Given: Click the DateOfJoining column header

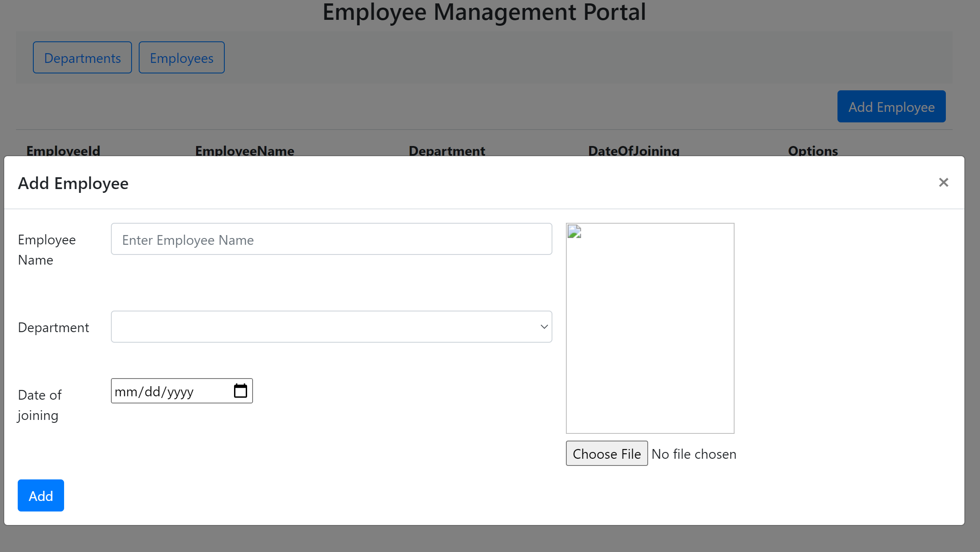Looking at the screenshot, I should pyautogui.click(x=634, y=151).
